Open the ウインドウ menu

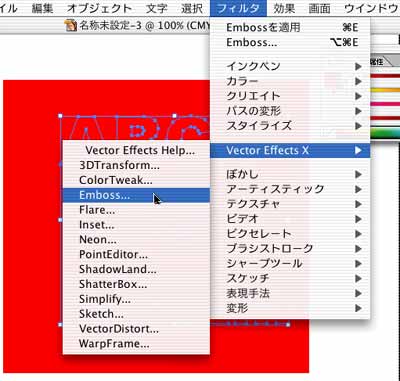[371, 8]
